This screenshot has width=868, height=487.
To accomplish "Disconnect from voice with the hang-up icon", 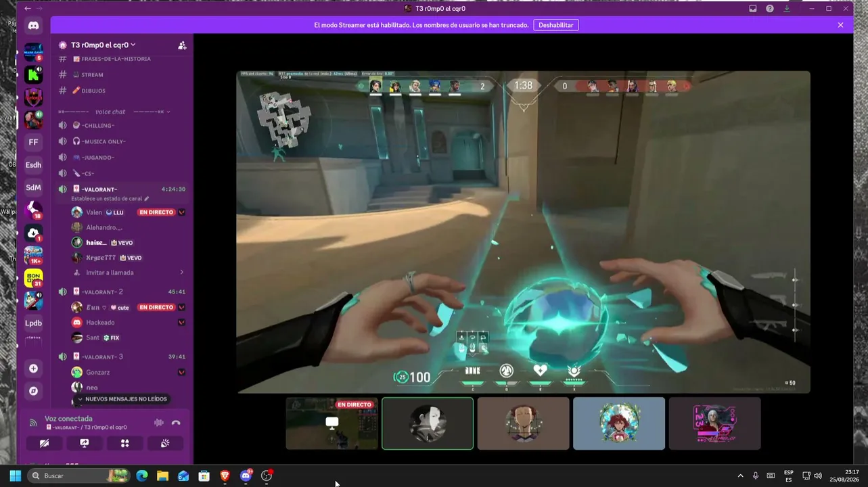I will 176,423.
